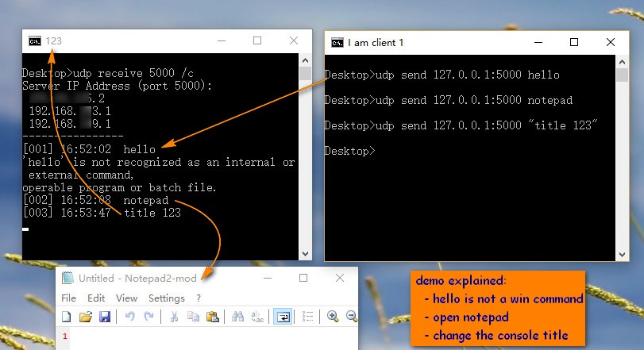Click the '[003] 16:53:47 title 123' log line
644x350 pixels.
click(x=102, y=213)
